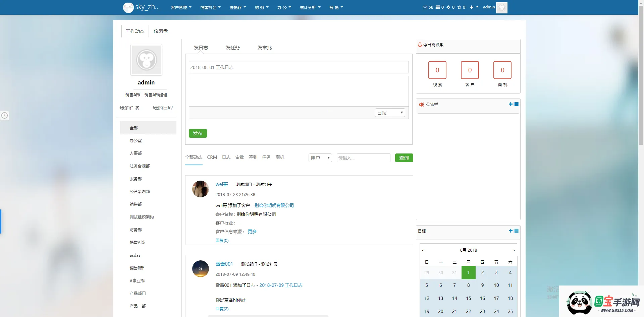This screenshot has height=317, width=644.
Task: Add a schedule via 日程 plus icon
Action: (x=511, y=231)
